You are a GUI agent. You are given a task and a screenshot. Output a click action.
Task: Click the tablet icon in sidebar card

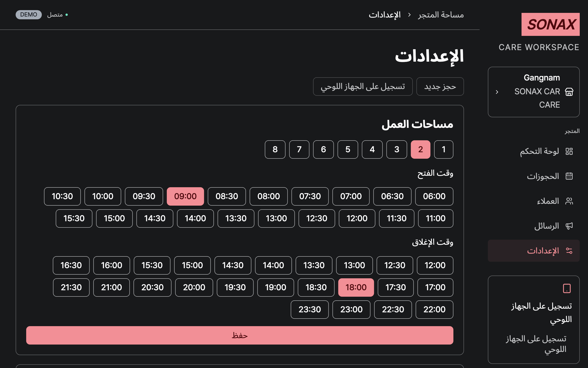[x=567, y=288]
